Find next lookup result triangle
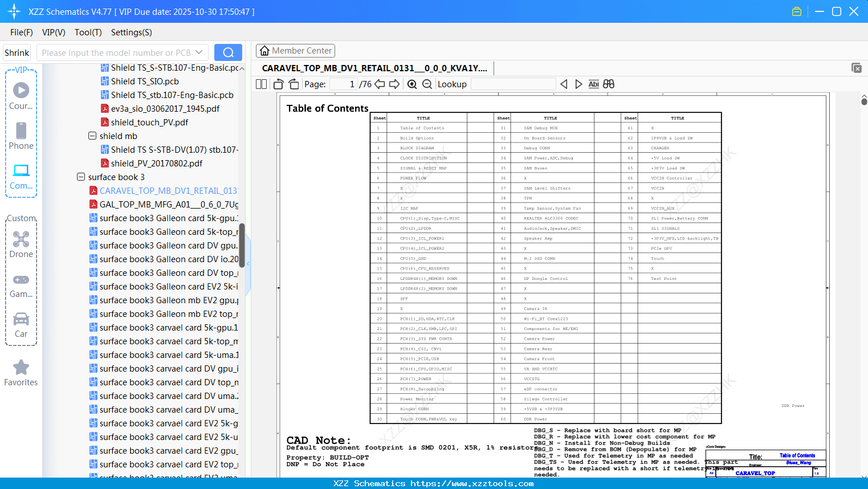 [x=578, y=84]
